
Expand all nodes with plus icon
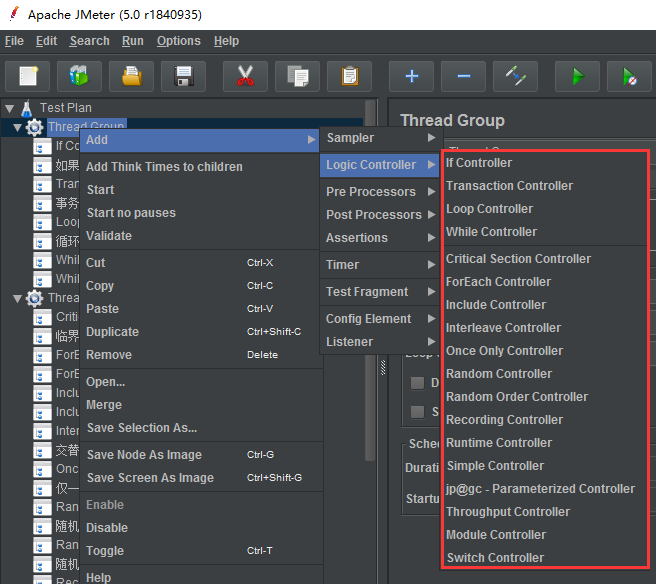411,76
